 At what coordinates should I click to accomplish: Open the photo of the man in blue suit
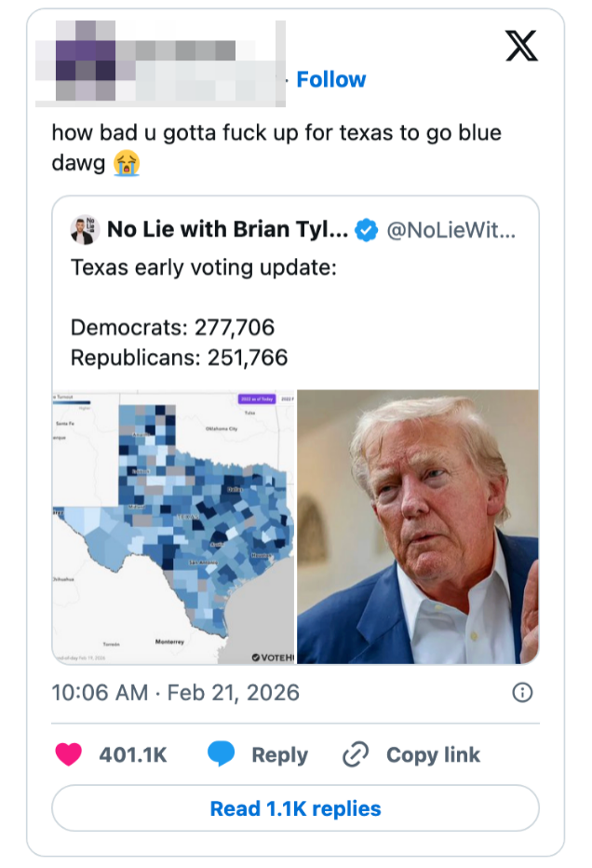coord(418,527)
